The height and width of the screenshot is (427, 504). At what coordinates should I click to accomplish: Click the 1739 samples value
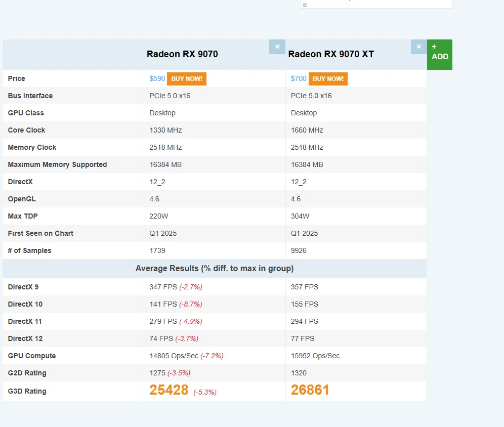[157, 250]
